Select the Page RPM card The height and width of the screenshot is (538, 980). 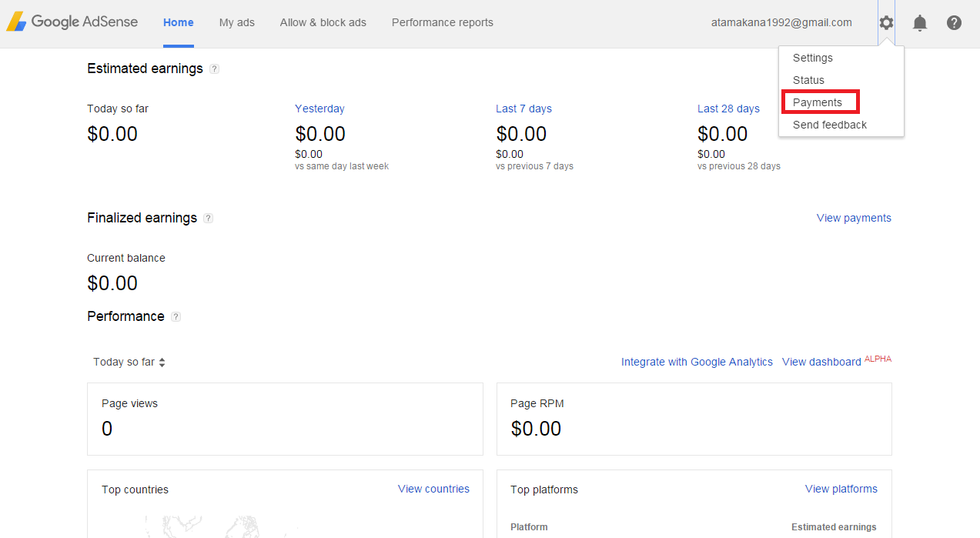(x=694, y=419)
